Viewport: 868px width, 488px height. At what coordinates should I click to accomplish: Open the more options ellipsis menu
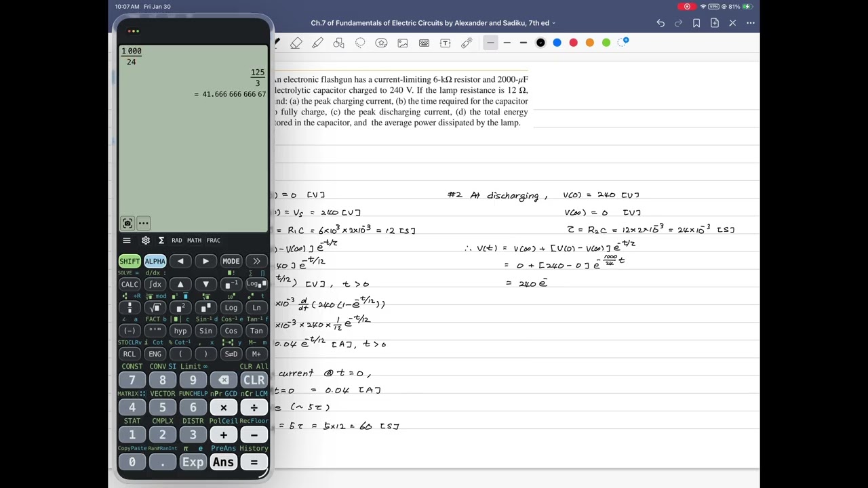(751, 23)
